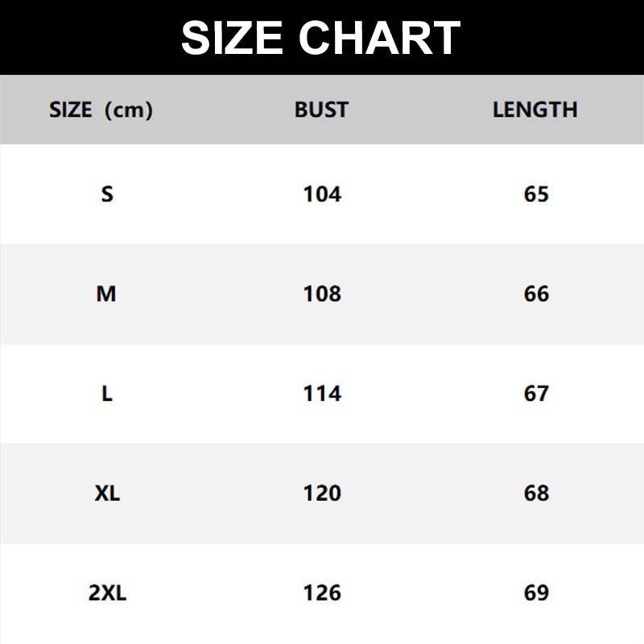Click length value 66
The width and height of the screenshot is (644, 644).
point(536,294)
